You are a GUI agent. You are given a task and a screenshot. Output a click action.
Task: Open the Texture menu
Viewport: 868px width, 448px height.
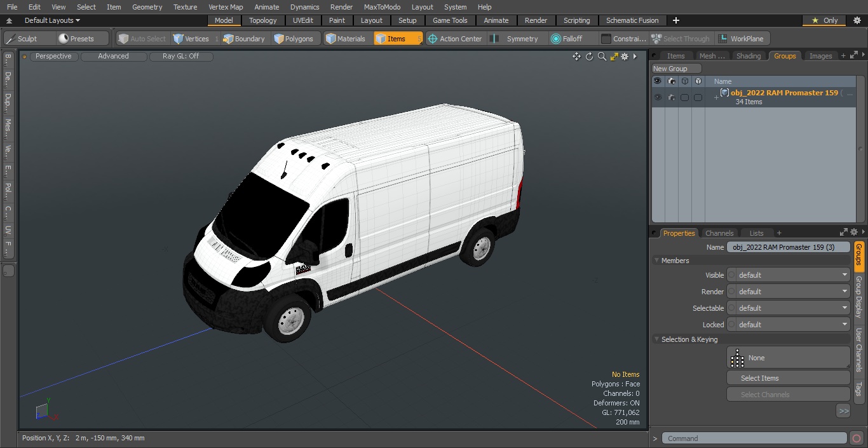tap(185, 7)
